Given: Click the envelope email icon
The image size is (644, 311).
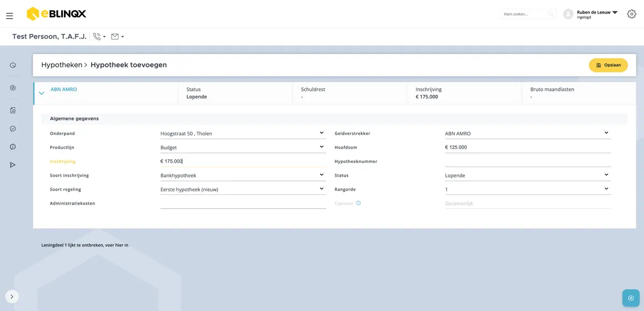Looking at the screenshot, I should point(115,37).
